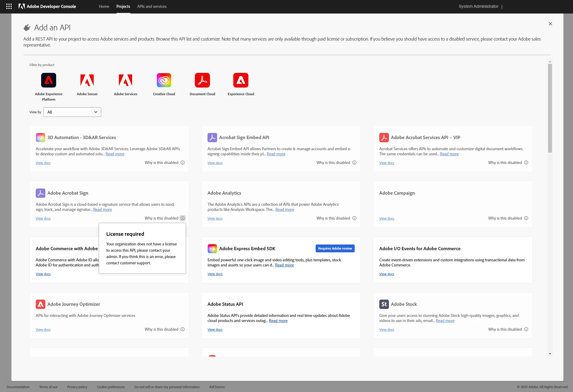Select the Adobe Campaign card title
The height and width of the screenshot is (392, 573).
[x=397, y=193]
